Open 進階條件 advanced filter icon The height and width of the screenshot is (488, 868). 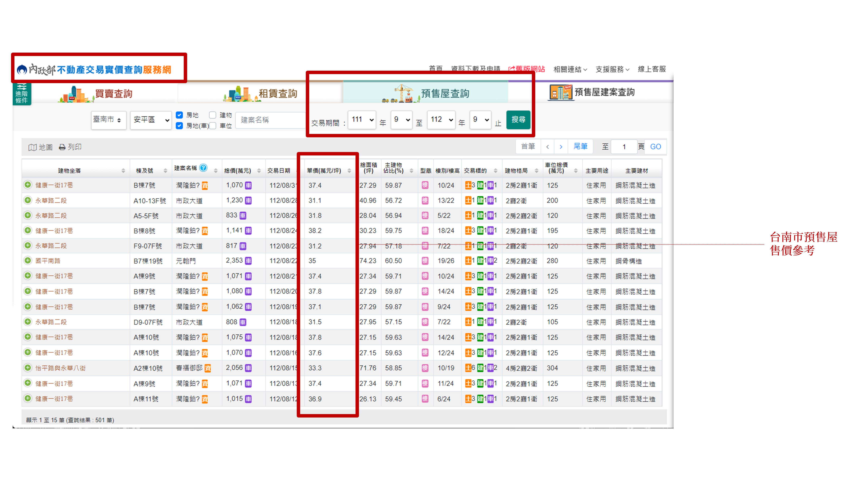tap(22, 94)
